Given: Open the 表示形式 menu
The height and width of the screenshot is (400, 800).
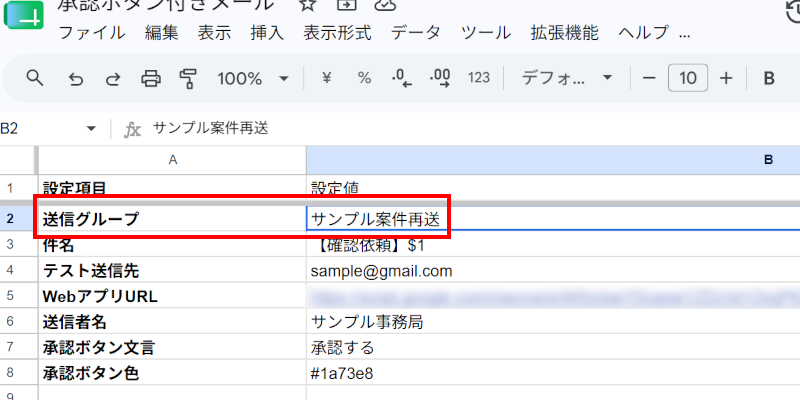Looking at the screenshot, I should click(338, 33).
